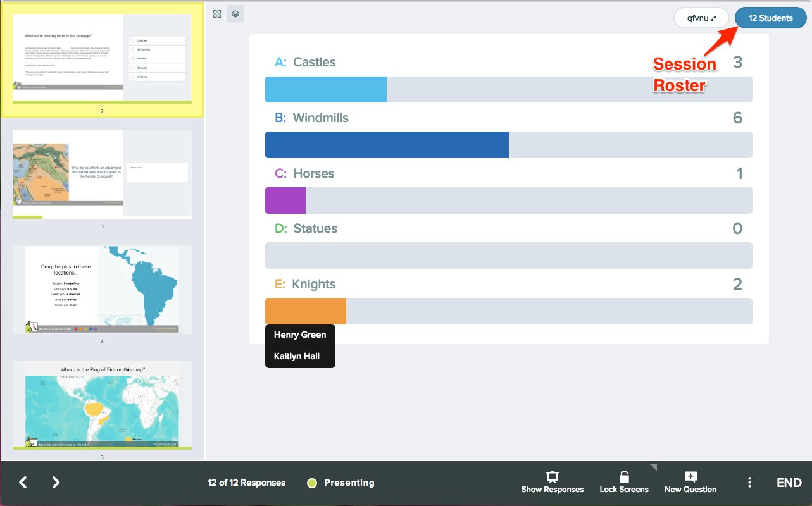Click the purple Horses response bar
Screen dimensions: 812x506
pos(285,201)
